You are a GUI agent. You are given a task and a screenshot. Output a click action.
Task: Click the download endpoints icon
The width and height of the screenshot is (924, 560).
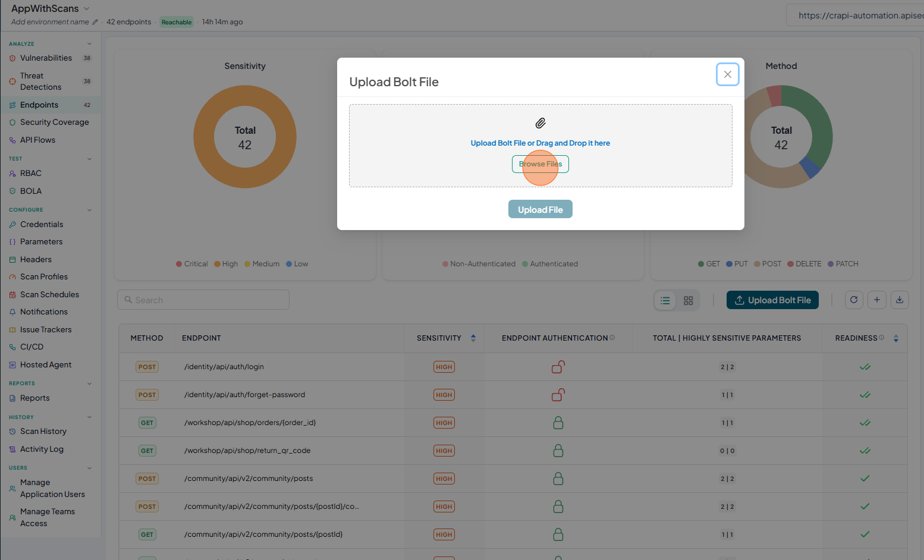(900, 300)
